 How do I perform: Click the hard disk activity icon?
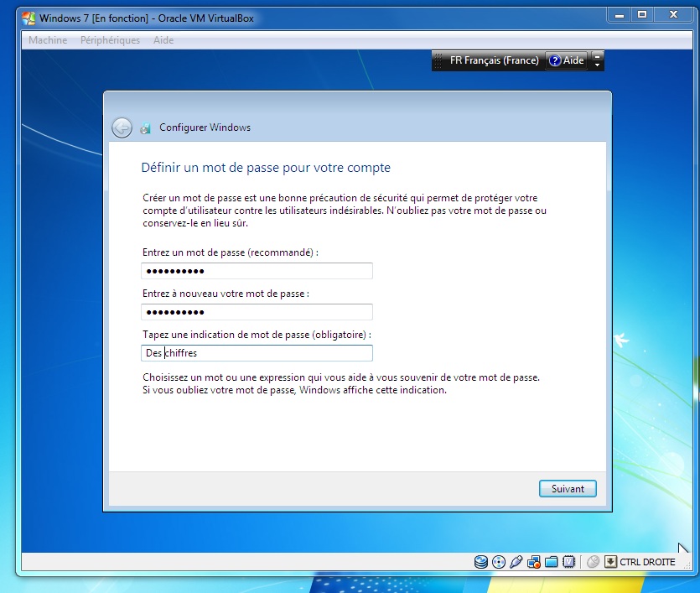click(x=481, y=562)
